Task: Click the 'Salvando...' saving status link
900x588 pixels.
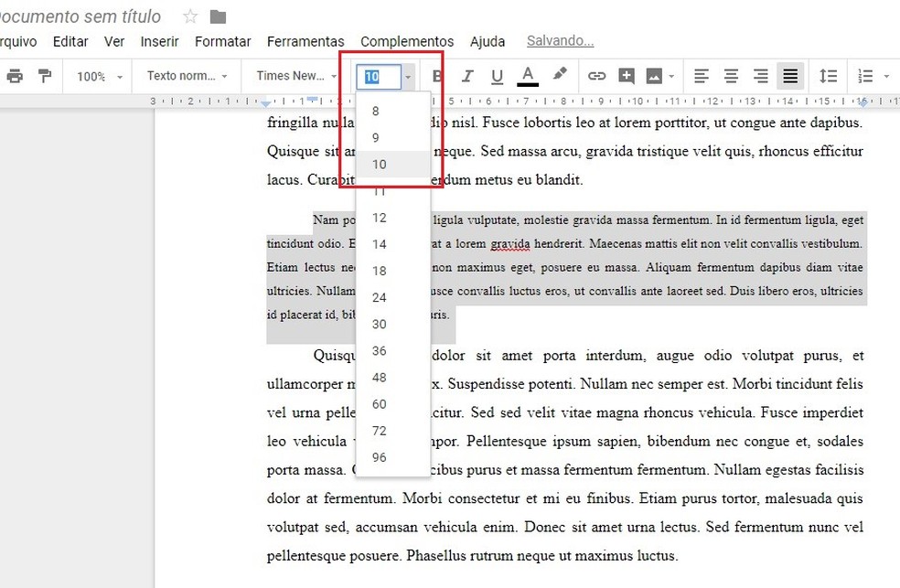Action: (560, 41)
